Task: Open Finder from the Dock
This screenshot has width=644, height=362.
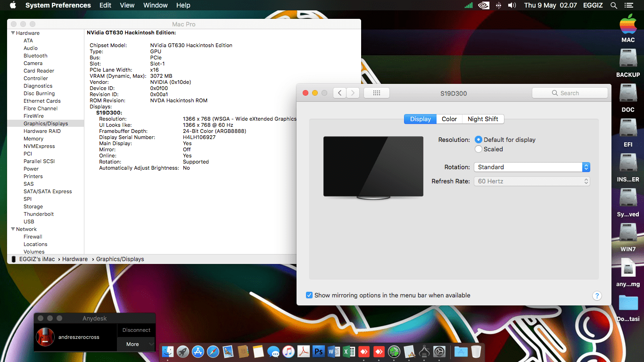Action: pos(168,352)
